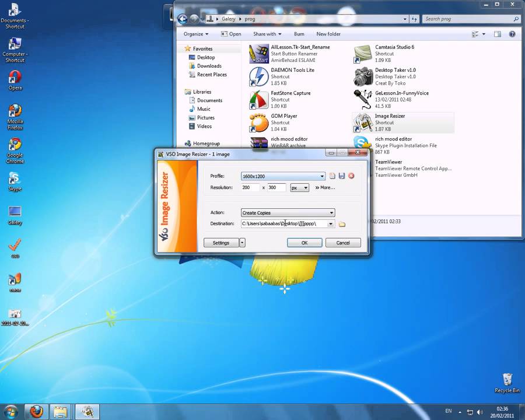
Task: Select GeLesson.In-FunnyVoice microphone icon
Action: (x=363, y=100)
